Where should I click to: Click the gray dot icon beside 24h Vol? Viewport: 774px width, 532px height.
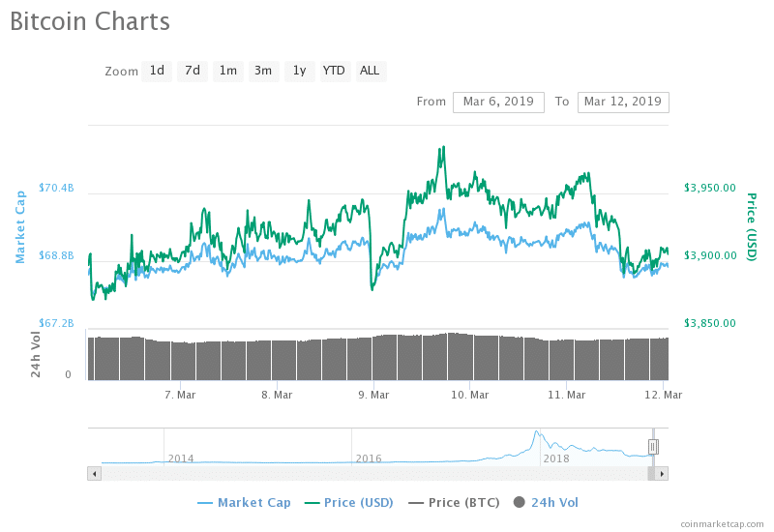520,502
